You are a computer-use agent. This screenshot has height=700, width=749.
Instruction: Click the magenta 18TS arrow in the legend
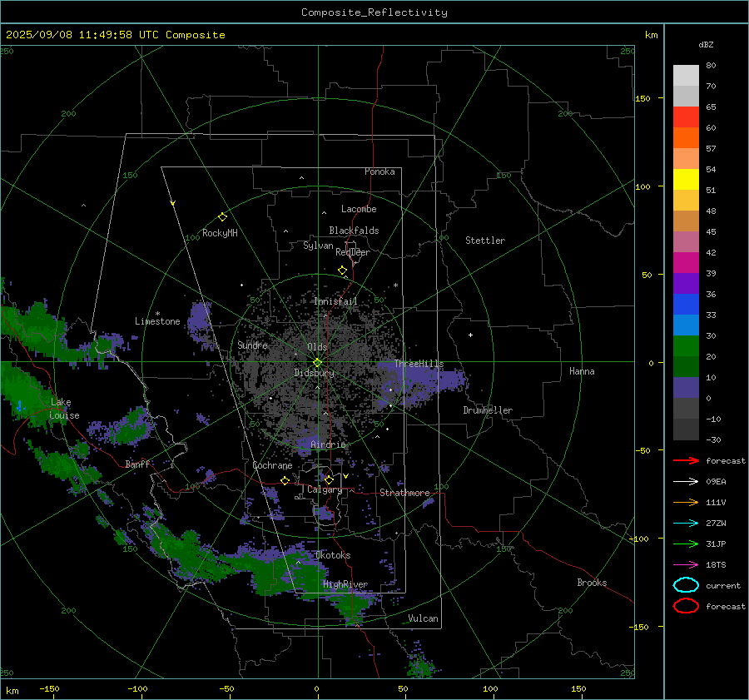(686, 565)
